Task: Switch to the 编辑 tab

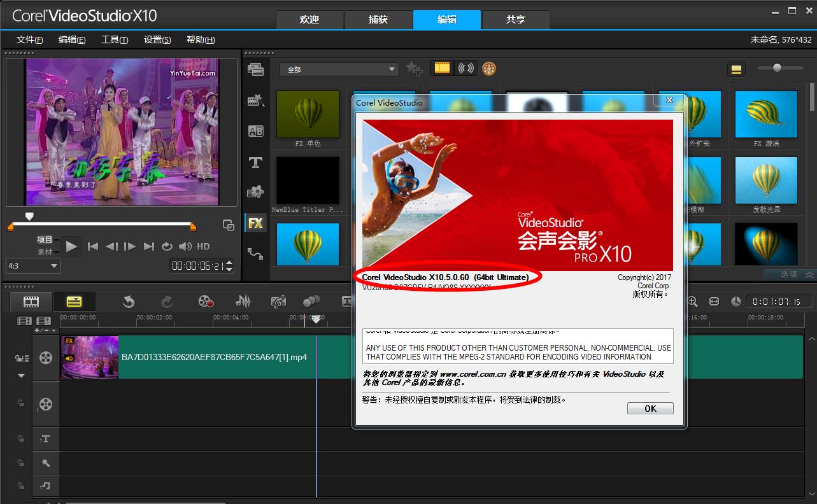Action: tap(447, 20)
